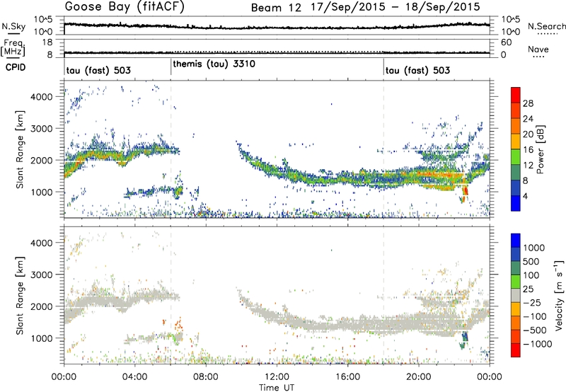The image size is (566, 392).
Task: Click the CPID row label
Action: point(16,67)
